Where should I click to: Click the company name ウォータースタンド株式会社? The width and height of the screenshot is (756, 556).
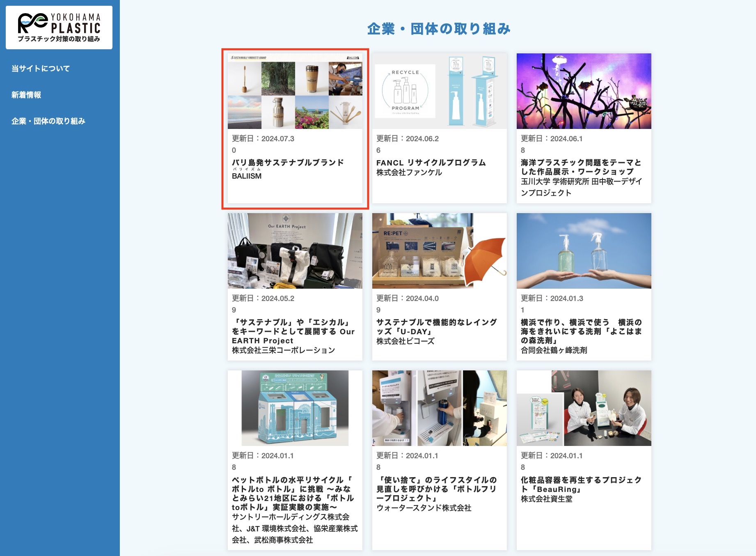pos(424,508)
